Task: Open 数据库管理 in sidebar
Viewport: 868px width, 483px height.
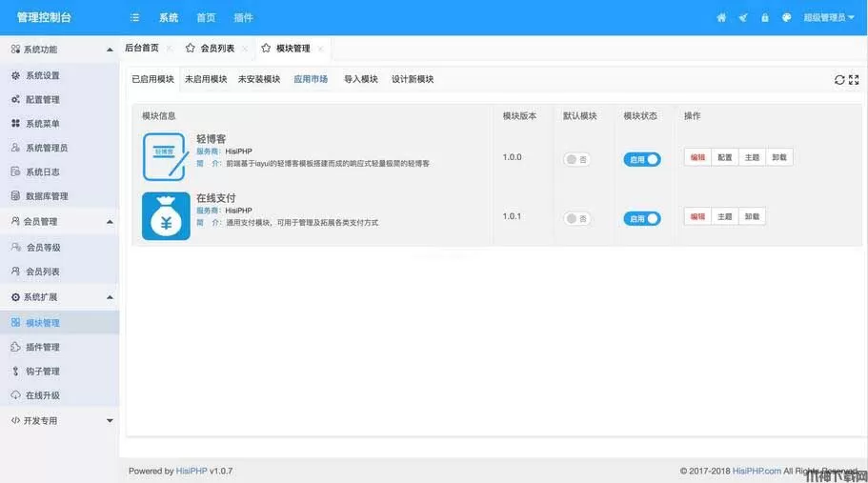Action: 59,196
